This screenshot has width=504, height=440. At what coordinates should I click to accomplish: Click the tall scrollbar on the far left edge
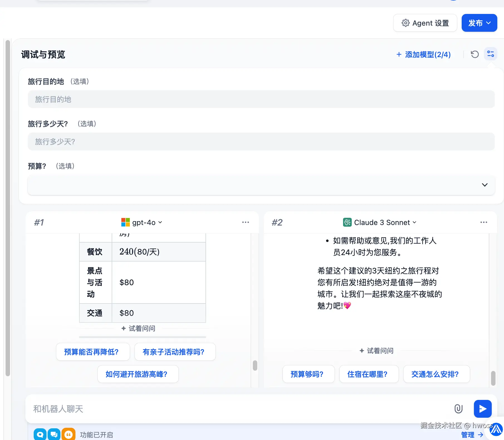[8, 208]
